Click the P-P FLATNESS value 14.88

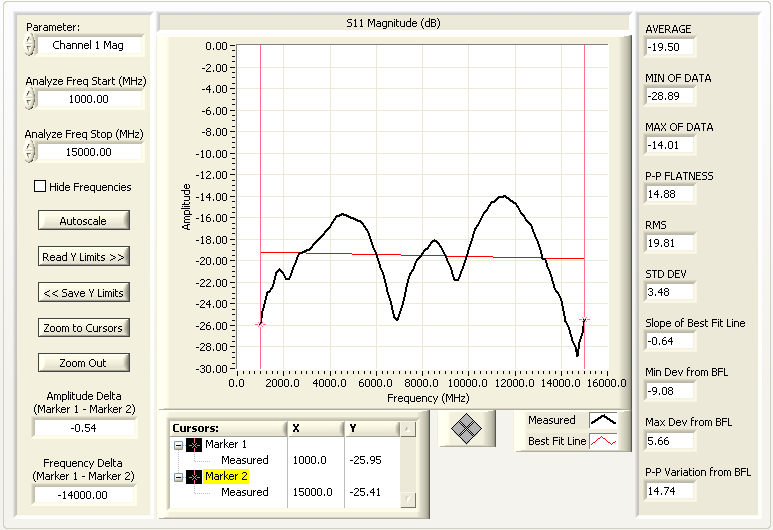click(x=669, y=194)
